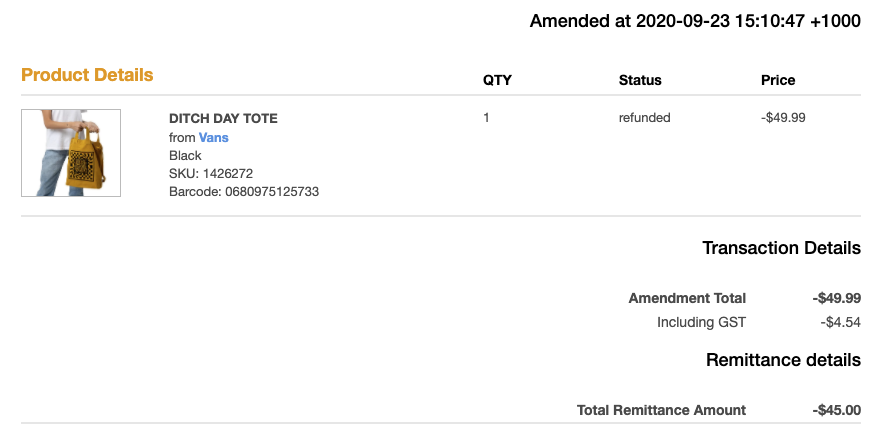
Task: Click the Ditch Day Tote product thumbnail
Action: coord(71,153)
